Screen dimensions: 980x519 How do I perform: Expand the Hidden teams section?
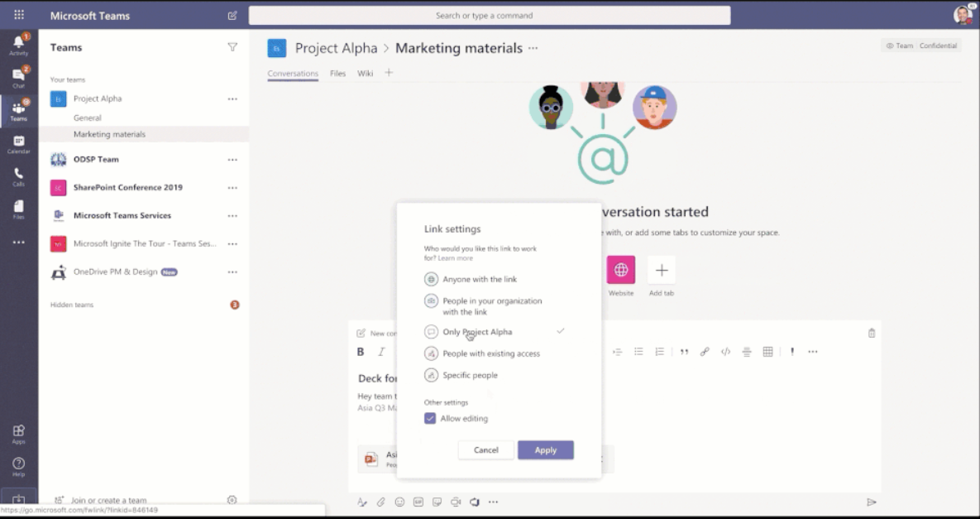point(72,305)
